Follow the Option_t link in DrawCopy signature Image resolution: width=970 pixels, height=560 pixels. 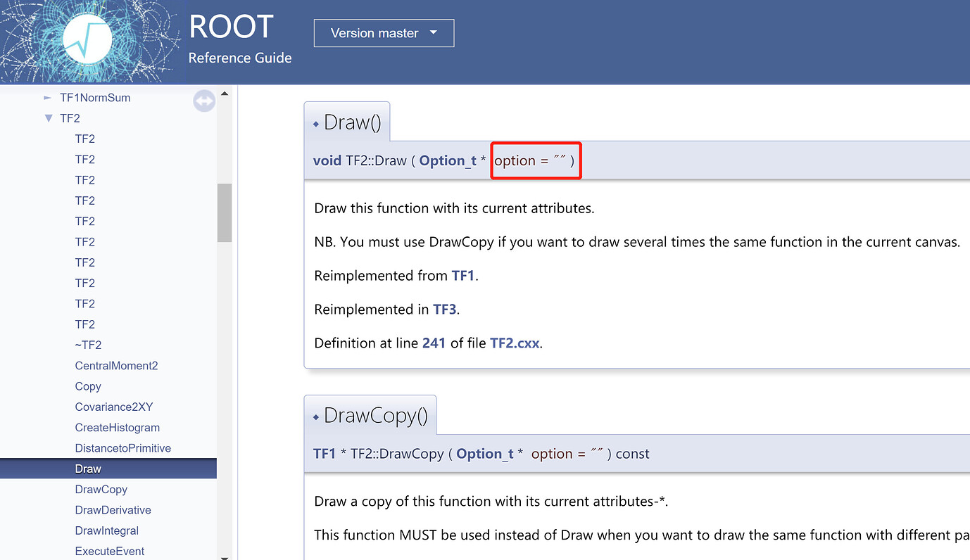tap(485, 454)
